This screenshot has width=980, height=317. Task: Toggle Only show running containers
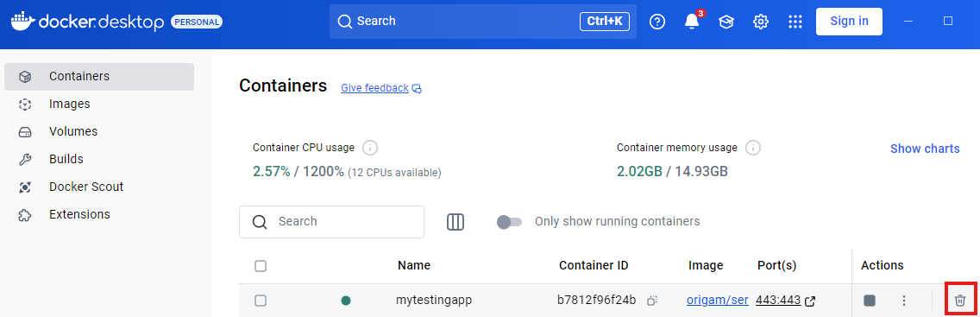[x=509, y=222]
